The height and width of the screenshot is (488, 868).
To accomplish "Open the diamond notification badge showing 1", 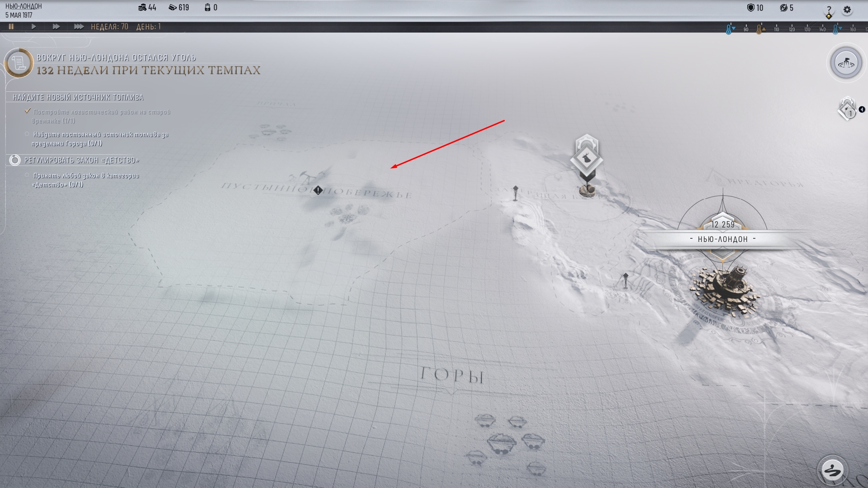I will click(x=847, y=109).
